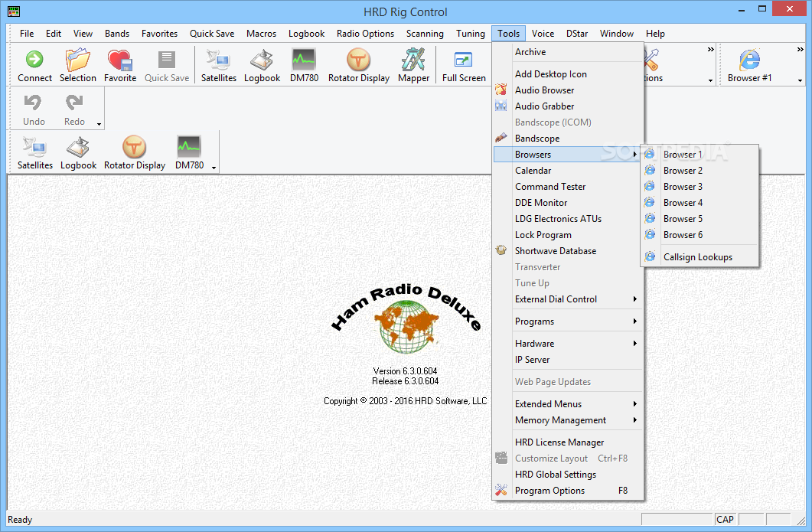Open the DStar menu
Screen dimensions: 812x532
[x=577, y=34]
